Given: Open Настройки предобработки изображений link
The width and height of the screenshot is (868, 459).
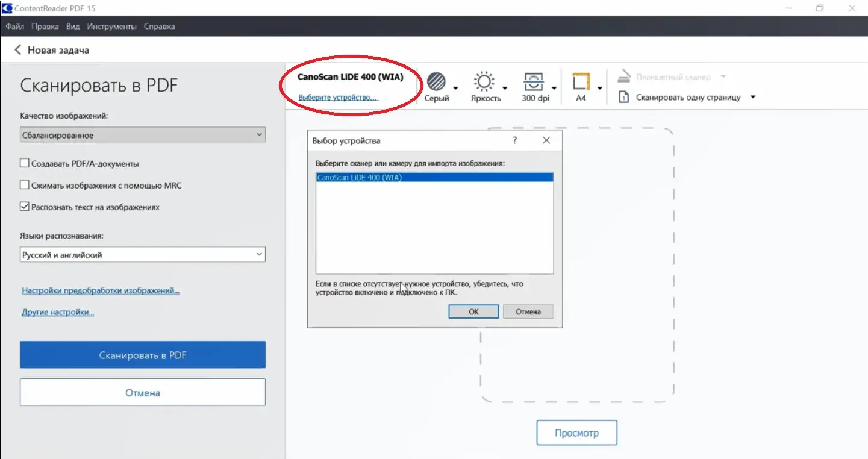Looking at the screenshot, I should pos(101,290).
